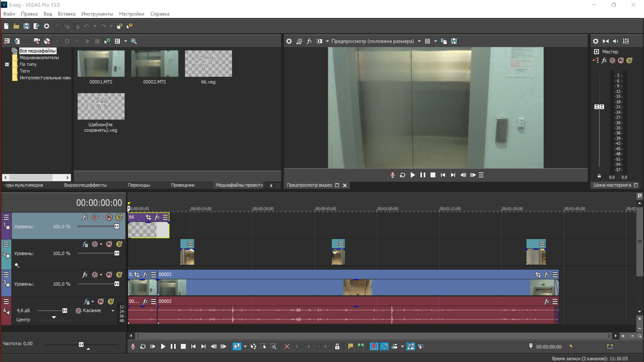
Task: Open event pan/crop on clip 66
Action: (x=148, y=217)
